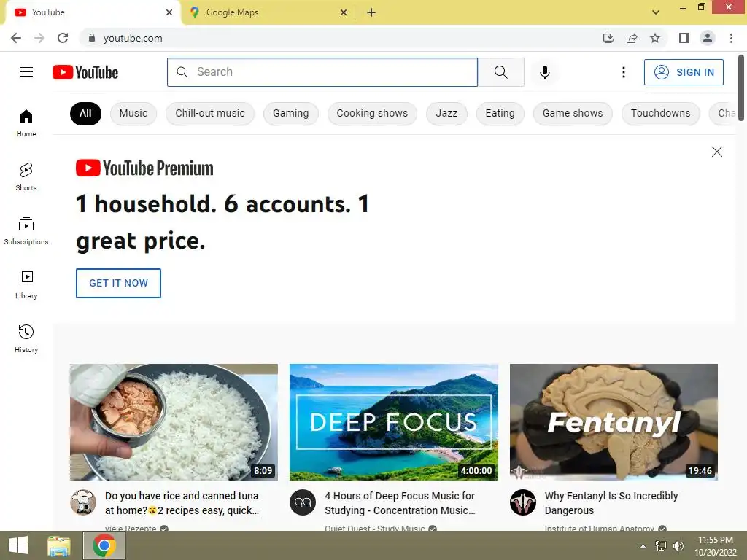Bookmark this tab with the star
Image resolution: width=747 pixels, height=560 pixels.
click(x=655, y=38)
